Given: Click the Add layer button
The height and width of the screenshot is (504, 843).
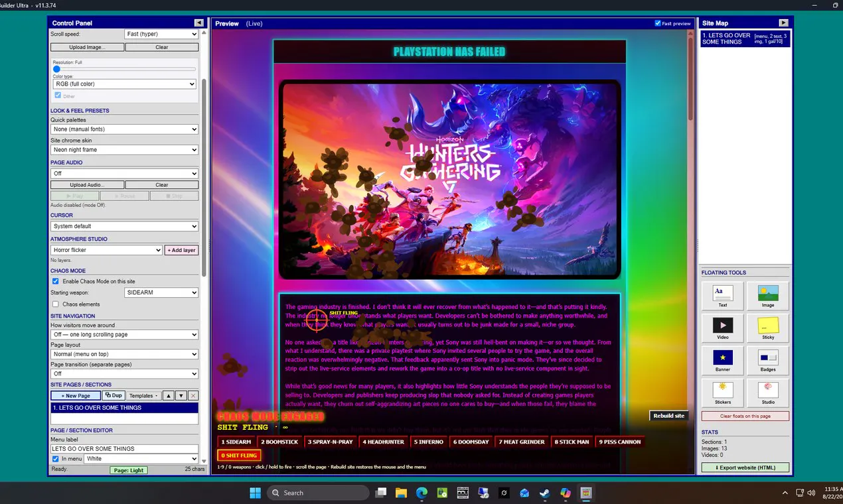Looking at the screenshot, I should coord(182,250).
